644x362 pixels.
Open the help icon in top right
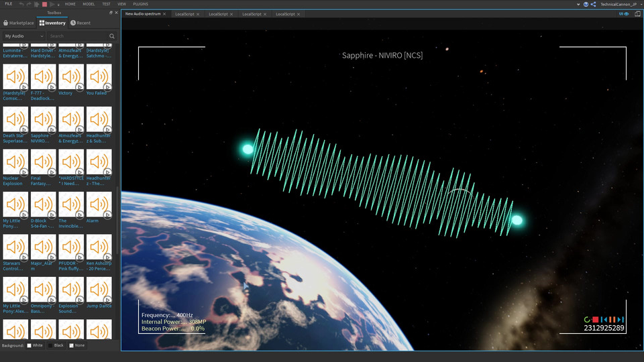[x=586, y=4]
